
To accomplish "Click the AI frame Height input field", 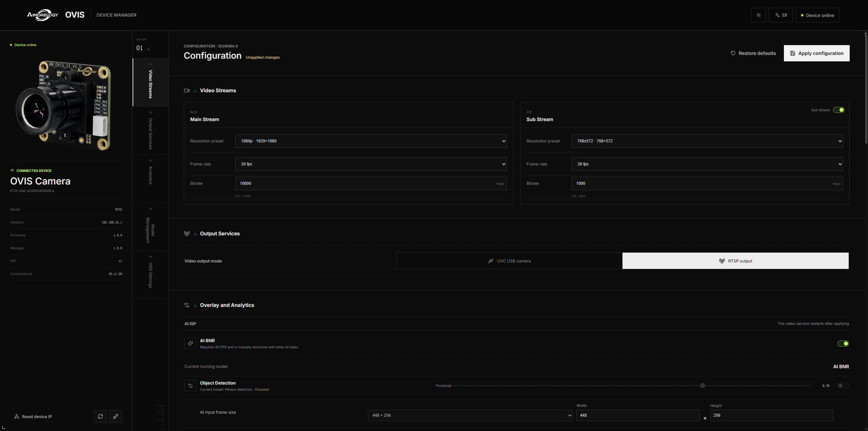I will [772, 415].
